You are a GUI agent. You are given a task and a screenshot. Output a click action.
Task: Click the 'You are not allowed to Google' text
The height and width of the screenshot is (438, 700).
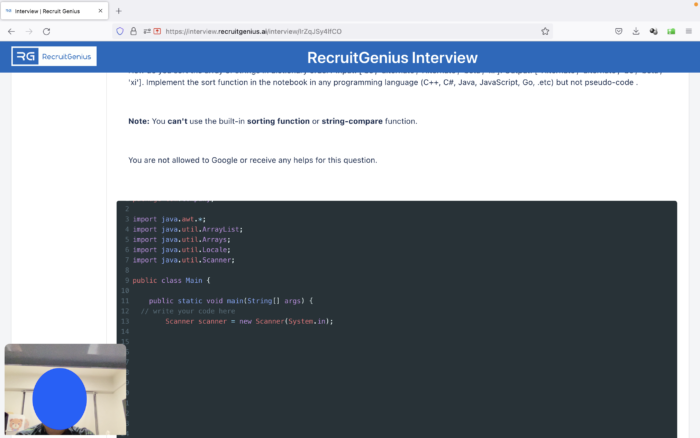point(252,160)
